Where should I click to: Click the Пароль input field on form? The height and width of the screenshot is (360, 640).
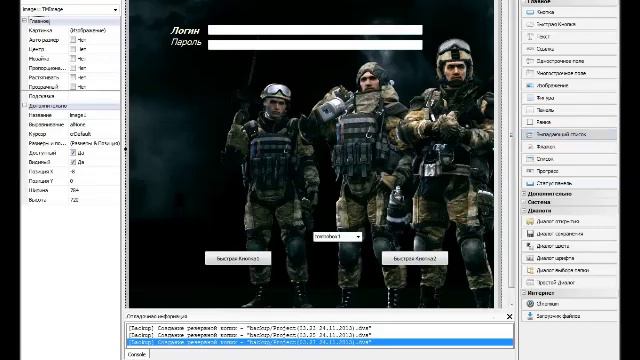315,44
